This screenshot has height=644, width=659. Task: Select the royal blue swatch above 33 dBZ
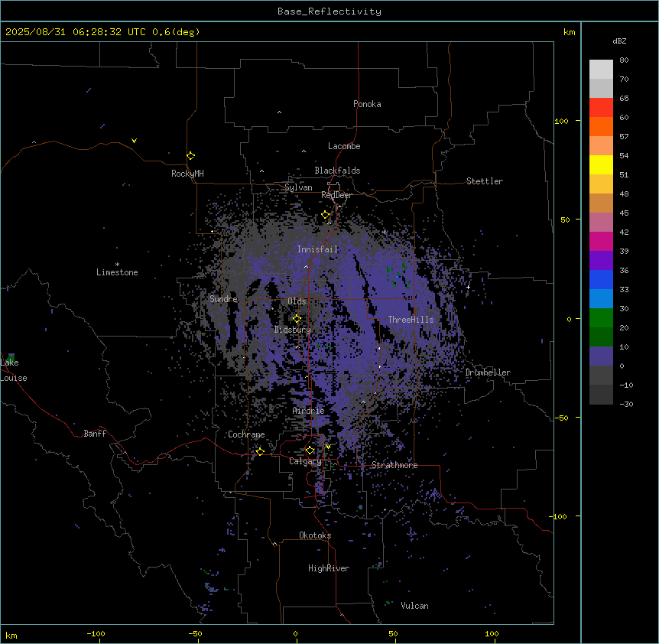[601, 279]
